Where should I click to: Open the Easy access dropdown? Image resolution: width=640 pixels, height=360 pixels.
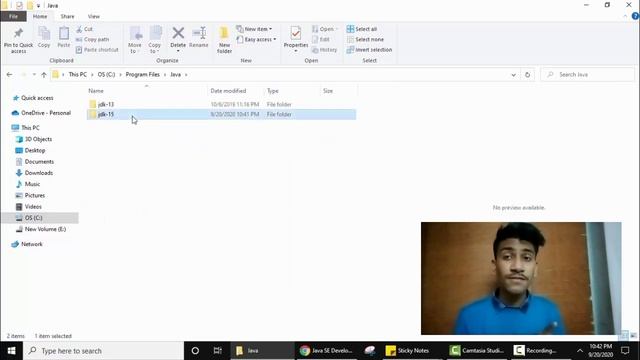coord(256,39)
